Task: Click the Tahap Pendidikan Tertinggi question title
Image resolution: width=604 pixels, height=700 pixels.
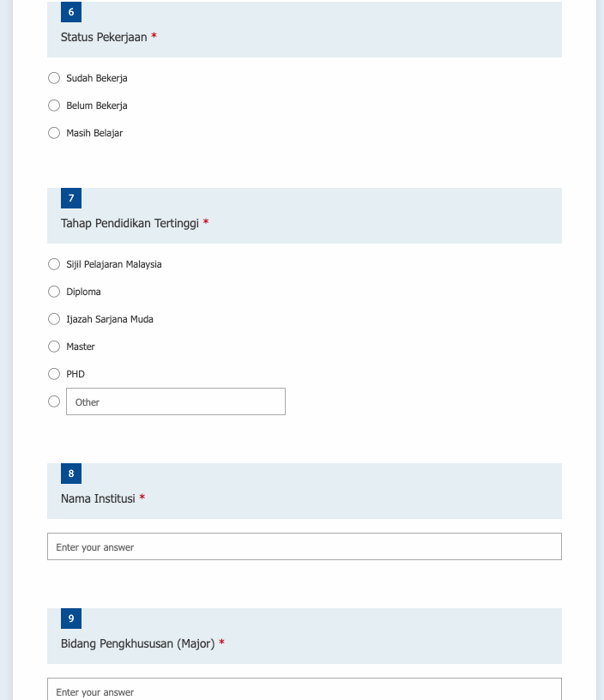Action: pyautogui.click(x=130, y=223)
